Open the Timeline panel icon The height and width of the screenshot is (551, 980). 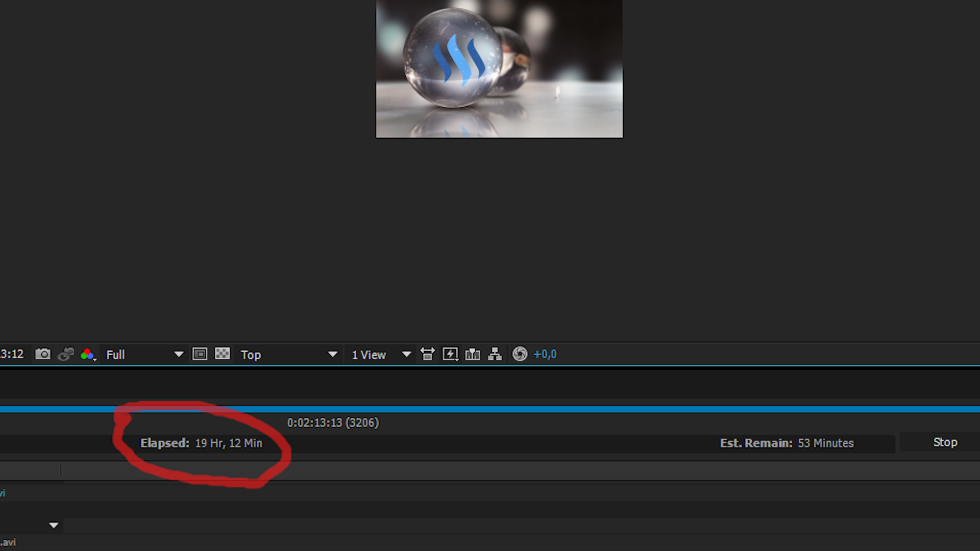coord(473,354)
